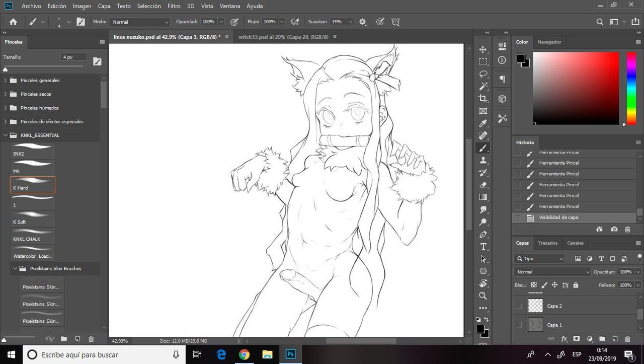Image resolution: width=644 pixels, height=364 pixels.
Task: Select the Path Selection arrow tool
Action: pyautogui.click(x=483, y=259)
